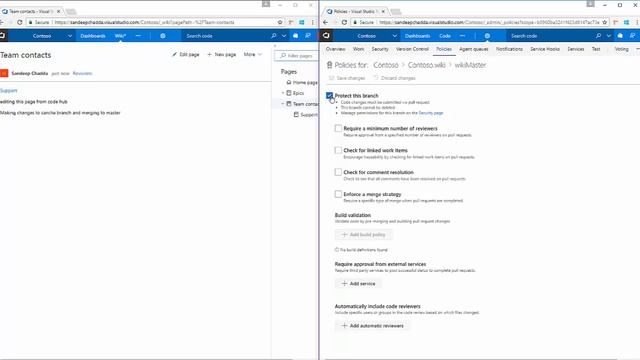This screenshot has width=640, height=360.
Task: Enable Check for comment resolution
Action: [338, 172]
